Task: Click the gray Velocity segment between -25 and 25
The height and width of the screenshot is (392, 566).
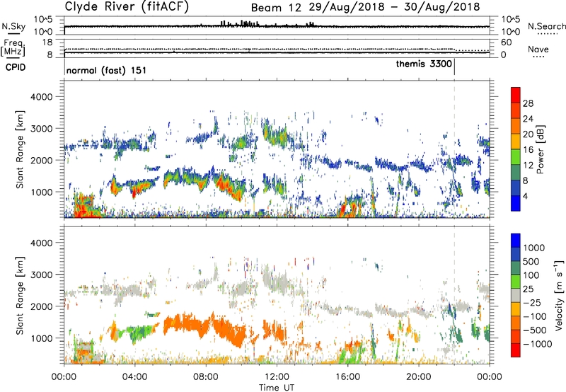Action: pos(516,295)
